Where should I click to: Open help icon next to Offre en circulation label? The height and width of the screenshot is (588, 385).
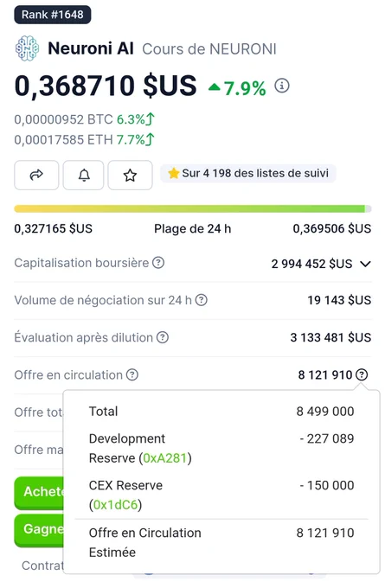tap(132, 374)
